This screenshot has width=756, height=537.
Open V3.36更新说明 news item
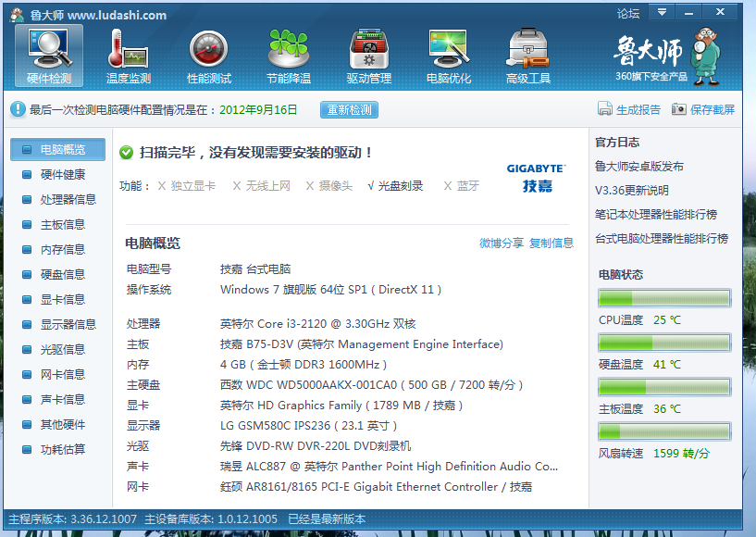coord(632,191)
